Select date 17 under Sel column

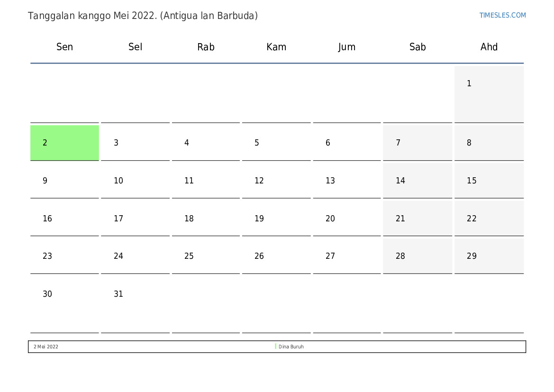click(135, 219)
